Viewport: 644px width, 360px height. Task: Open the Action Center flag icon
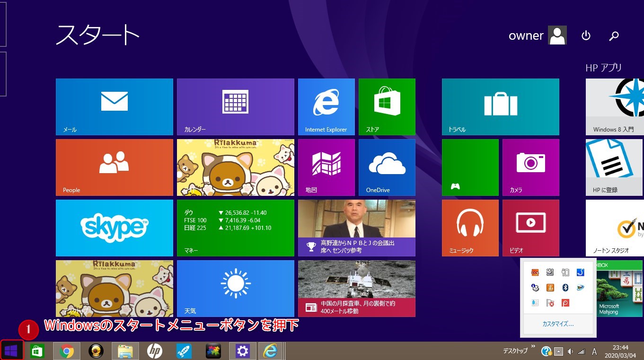(x=550, y=303)
